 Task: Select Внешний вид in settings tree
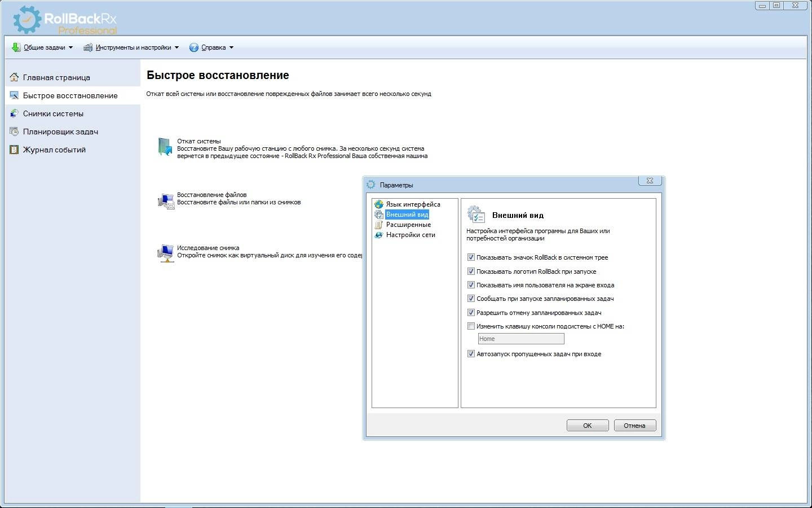tap(407, 214)
